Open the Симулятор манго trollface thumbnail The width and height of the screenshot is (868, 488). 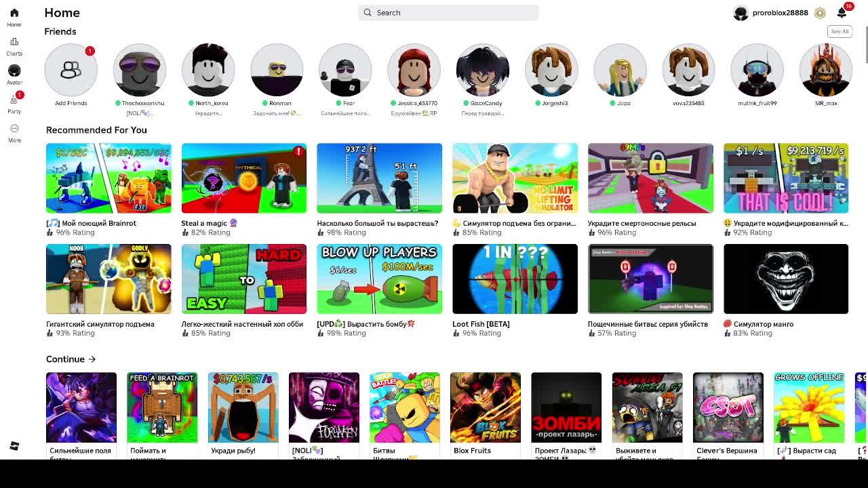point(786,279)
